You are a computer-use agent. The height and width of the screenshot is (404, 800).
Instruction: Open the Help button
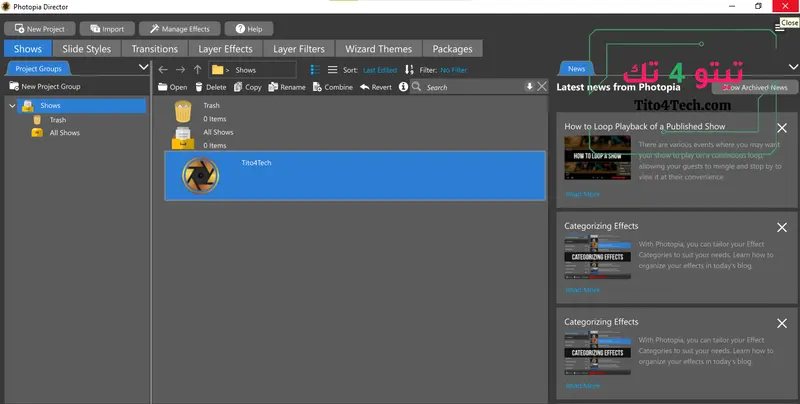click(248, 29)
